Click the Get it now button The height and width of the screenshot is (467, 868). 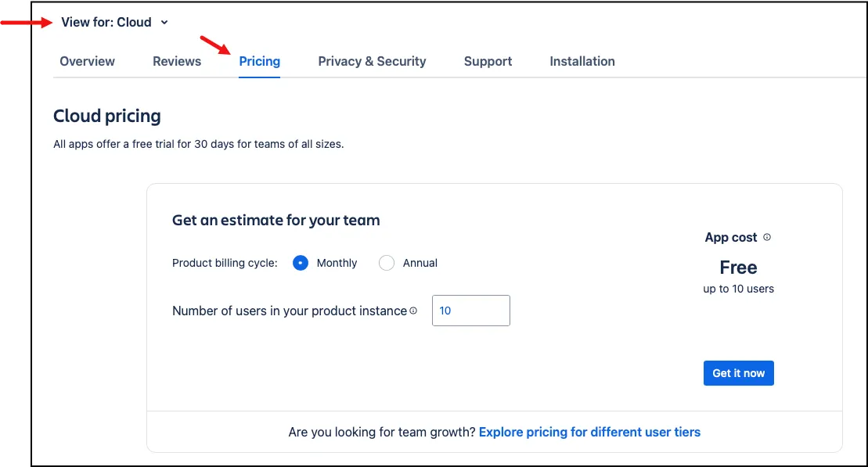[x=738, y=373]
